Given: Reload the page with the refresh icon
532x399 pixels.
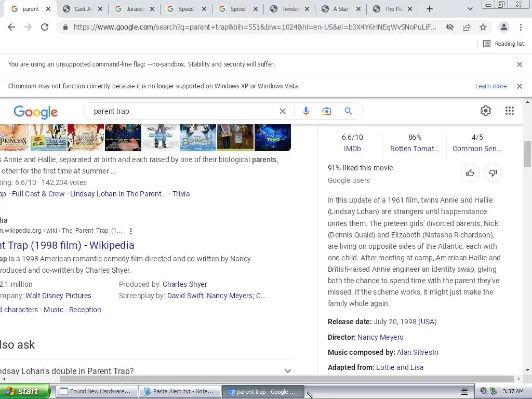Looking at the screenshot, I should coord(45,27).
